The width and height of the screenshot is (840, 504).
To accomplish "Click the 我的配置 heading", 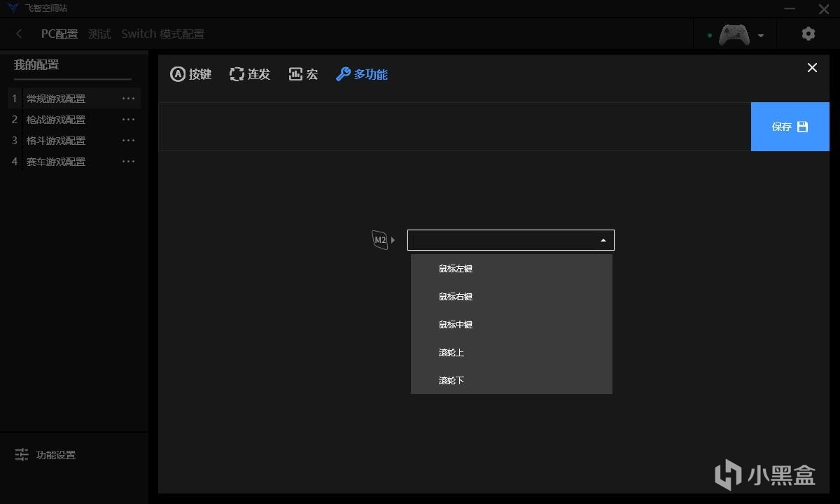I will [36, 65].
